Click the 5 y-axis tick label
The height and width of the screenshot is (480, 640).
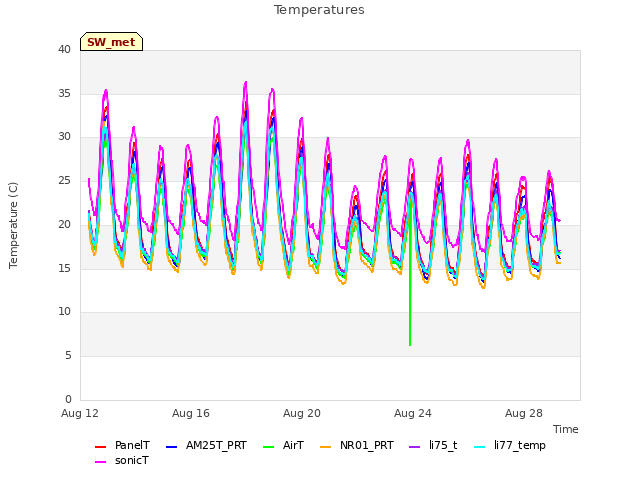[x=68, y=356]
